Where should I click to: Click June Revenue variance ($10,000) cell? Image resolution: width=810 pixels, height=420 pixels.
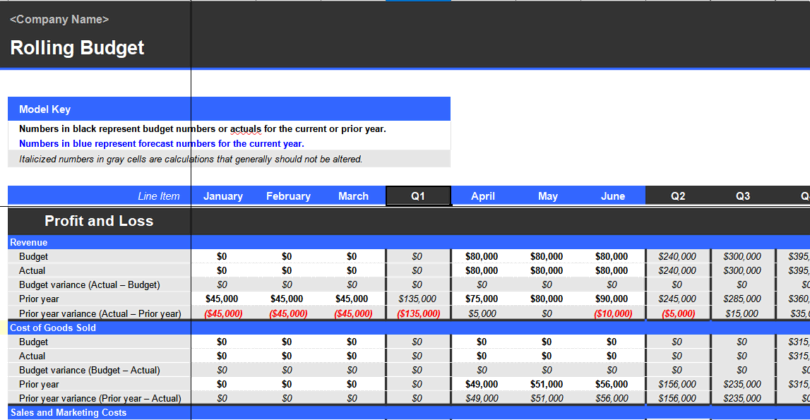(613, 314)
